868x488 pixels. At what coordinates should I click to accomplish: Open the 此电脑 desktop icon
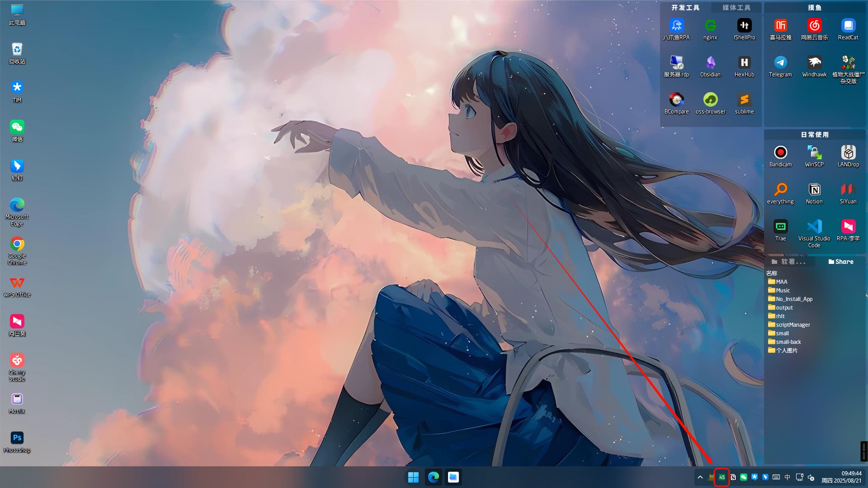tap(17, 14)
